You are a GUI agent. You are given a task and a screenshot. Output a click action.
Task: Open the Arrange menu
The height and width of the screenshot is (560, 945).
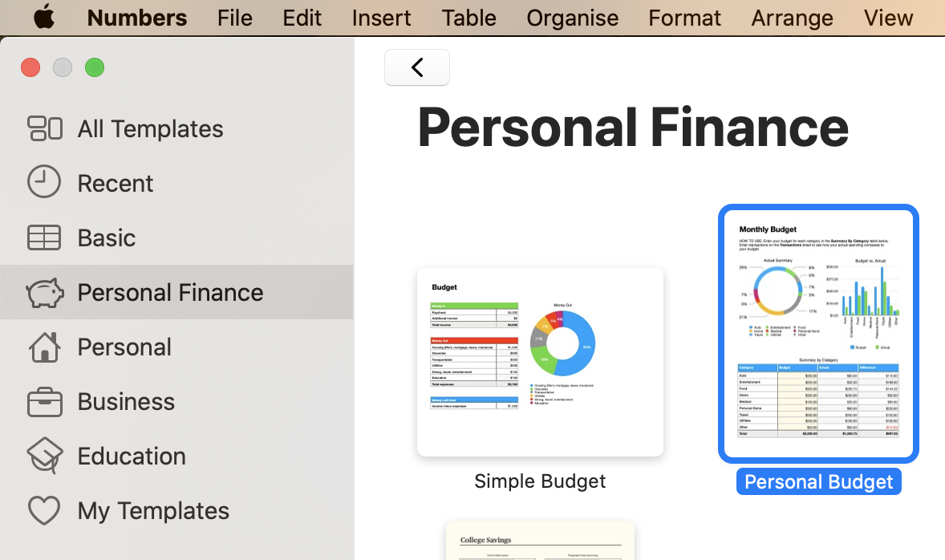792,18
